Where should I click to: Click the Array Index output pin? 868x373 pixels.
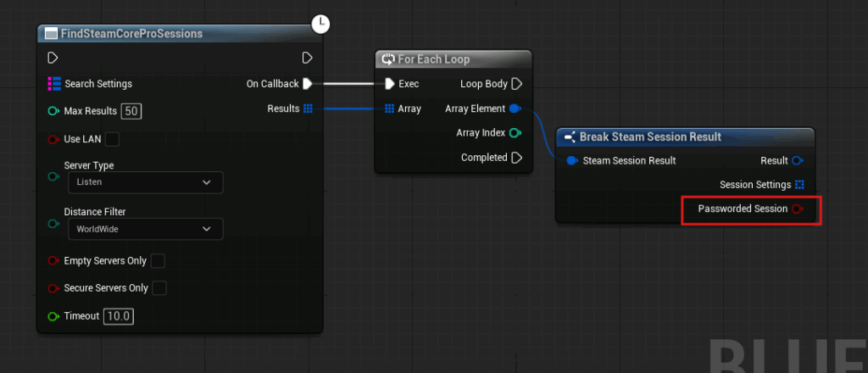click(x=515, y=133)
